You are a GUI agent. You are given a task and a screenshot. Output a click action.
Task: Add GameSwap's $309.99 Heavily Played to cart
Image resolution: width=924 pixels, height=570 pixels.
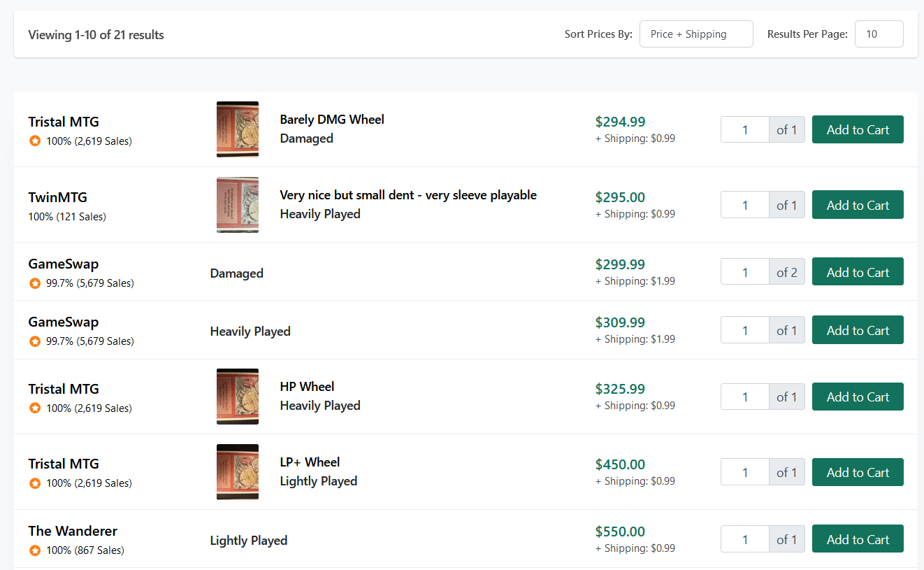pos(858,330)
